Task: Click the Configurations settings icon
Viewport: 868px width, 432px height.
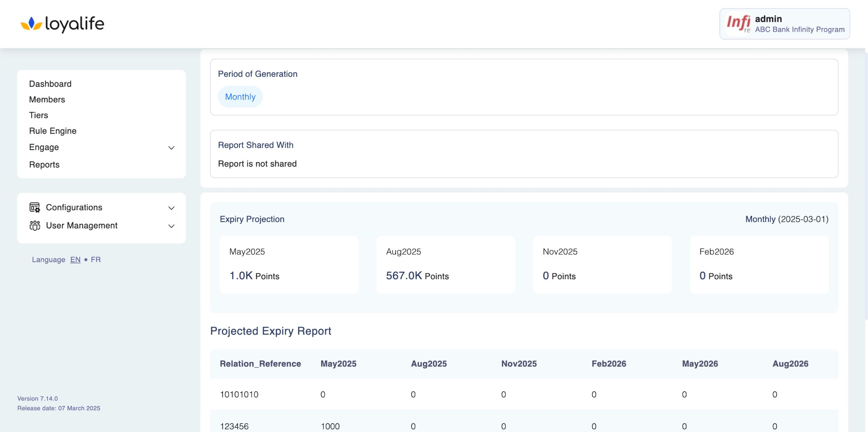Action: click(35, 207)
